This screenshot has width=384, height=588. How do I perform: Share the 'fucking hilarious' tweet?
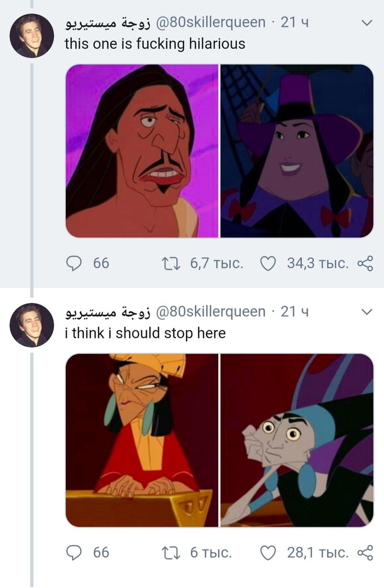(x=364, y=264)
